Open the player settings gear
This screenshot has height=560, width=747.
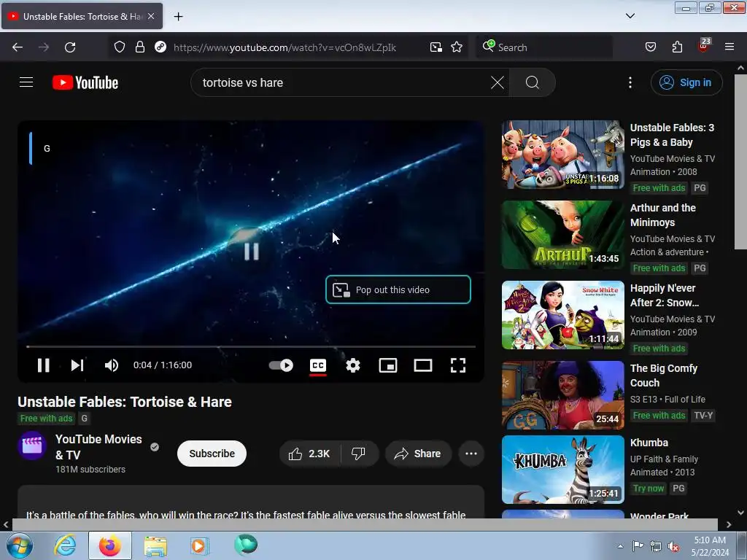click(353, 365)
